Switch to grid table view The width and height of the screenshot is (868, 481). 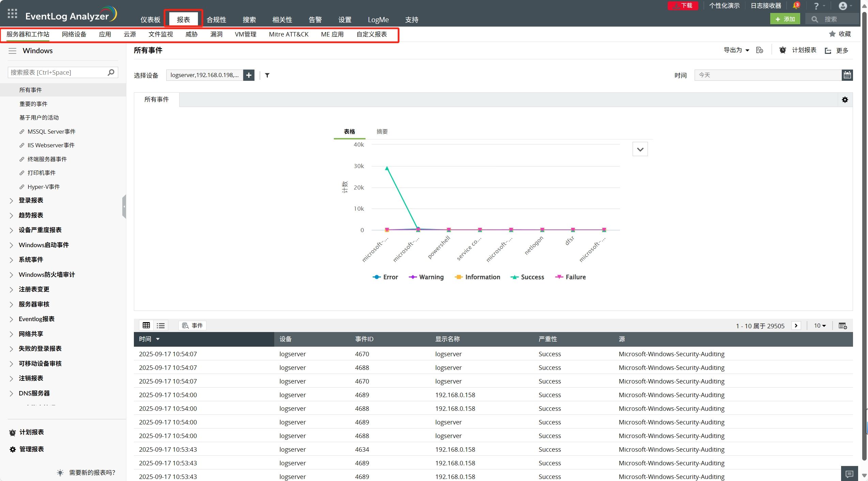click(x=146, y=326)
